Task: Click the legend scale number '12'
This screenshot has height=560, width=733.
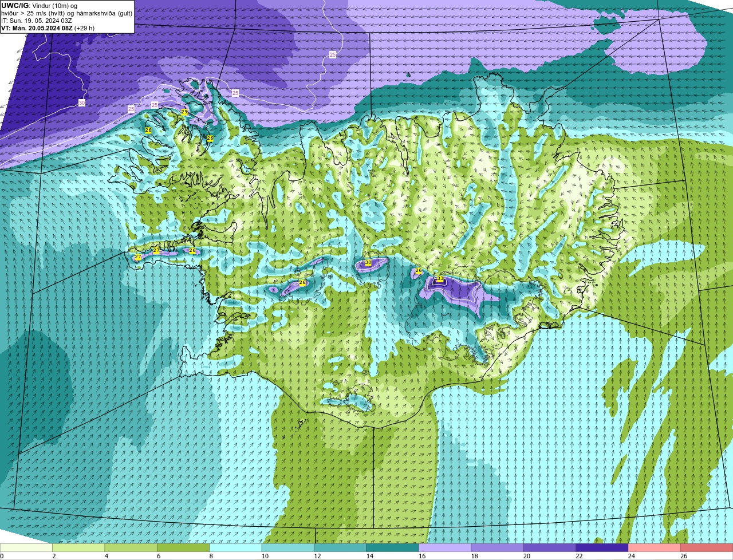Action: (x=316, y=556)
